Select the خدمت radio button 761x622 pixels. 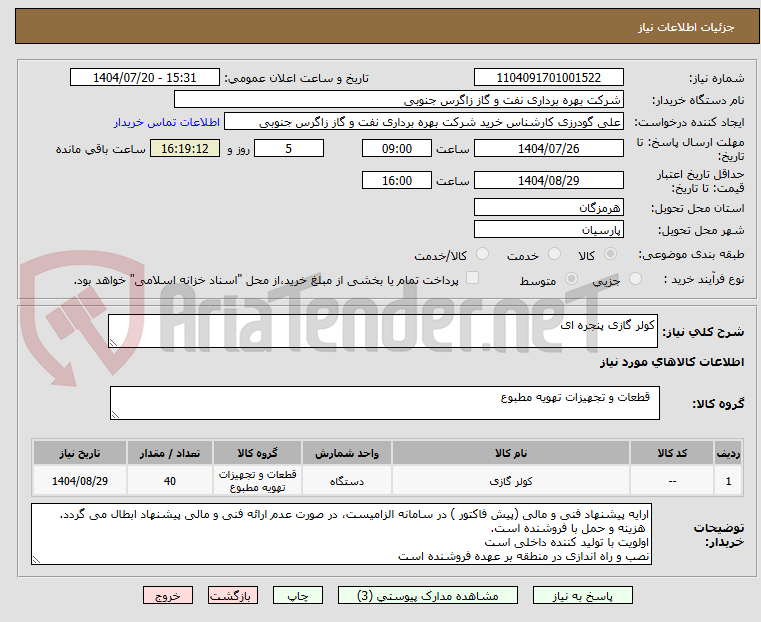pos(554,254)
